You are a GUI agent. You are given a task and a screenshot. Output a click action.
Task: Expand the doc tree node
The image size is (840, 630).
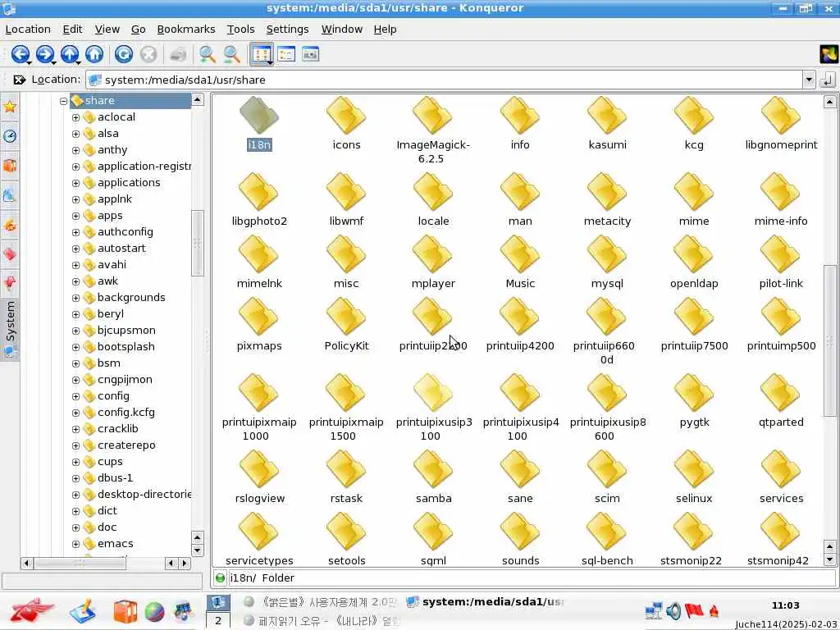pyautogui.click(x=75, y=527)
